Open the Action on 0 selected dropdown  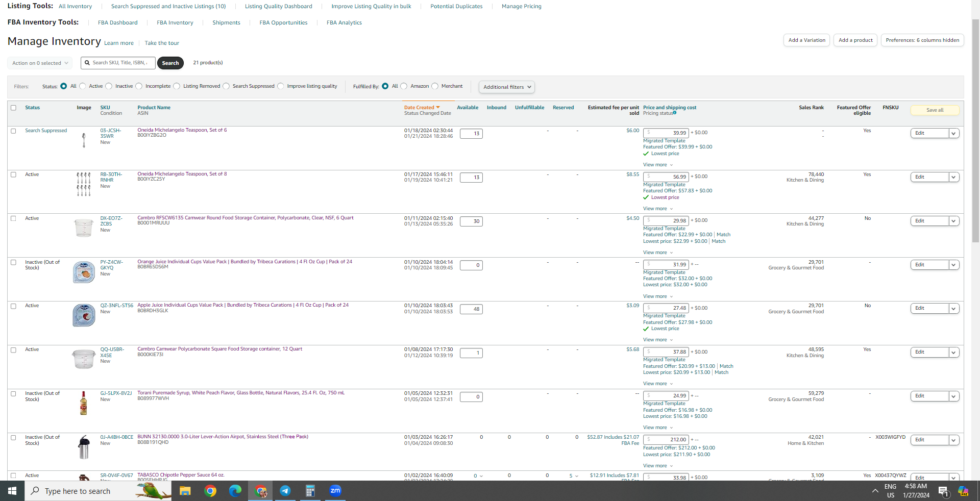tap(40, 63)
